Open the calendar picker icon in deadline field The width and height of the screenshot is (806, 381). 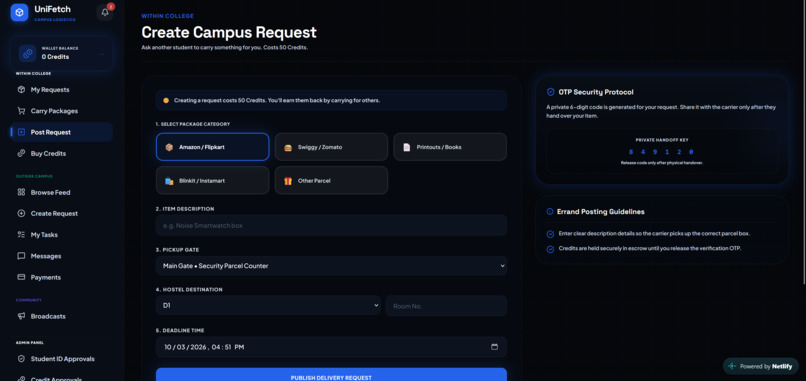[494, 347]
